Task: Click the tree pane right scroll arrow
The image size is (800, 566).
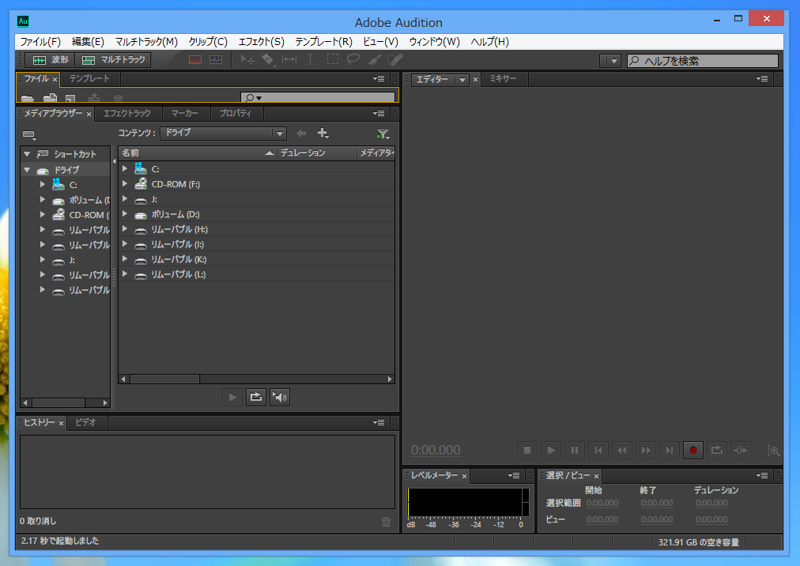Action: [x=105, y=403]
